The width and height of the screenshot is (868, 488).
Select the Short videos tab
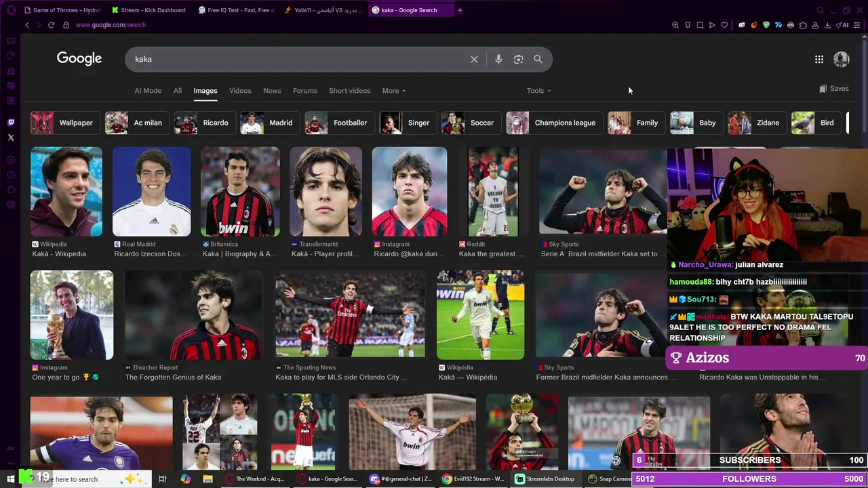pyautogui.click(x=350, y=91)
